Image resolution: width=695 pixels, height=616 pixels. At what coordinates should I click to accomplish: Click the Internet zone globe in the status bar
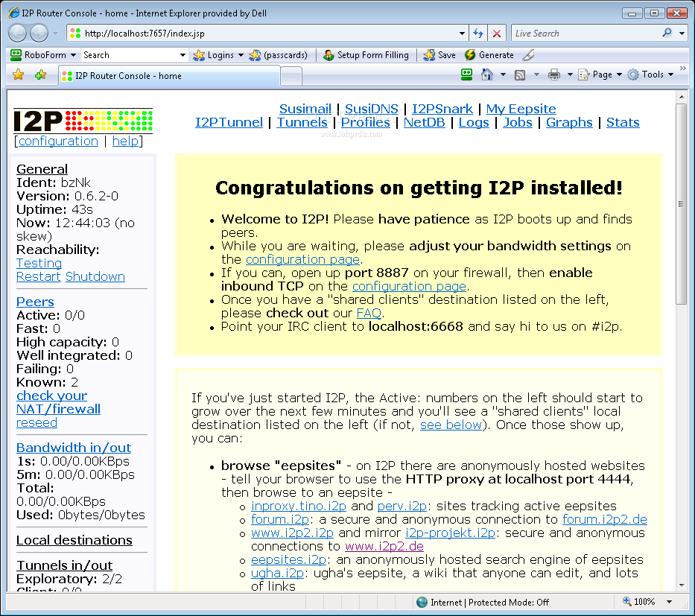(x=422, y=603)
